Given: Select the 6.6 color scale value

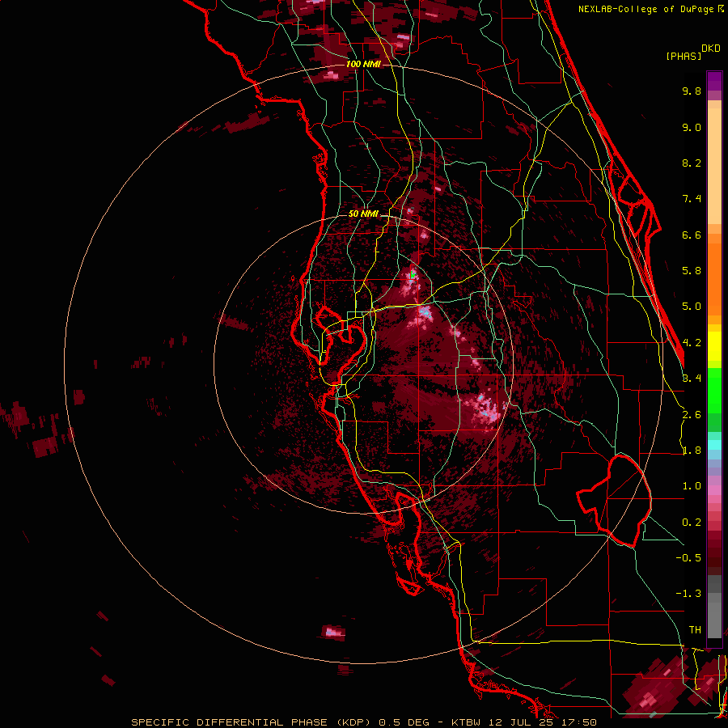Looking at the screenshot, I should tap(692, 235).
